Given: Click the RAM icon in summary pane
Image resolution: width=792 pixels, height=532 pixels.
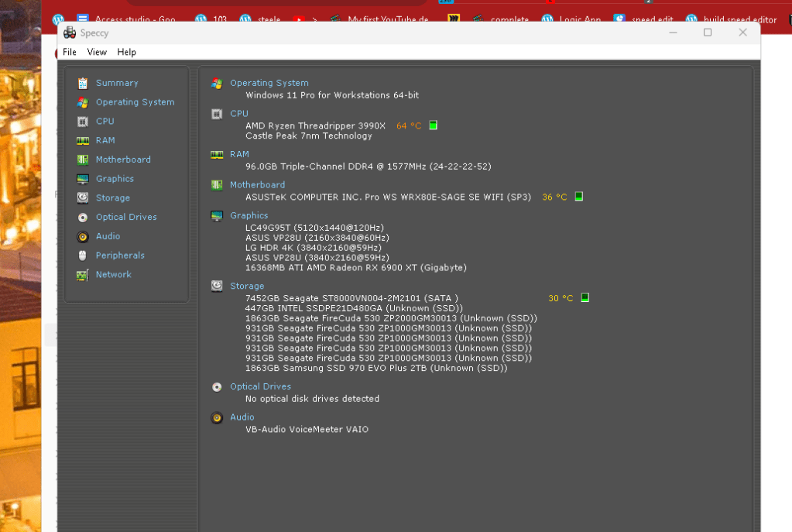Looking at the screenshot, I should [x=217, y=155].
